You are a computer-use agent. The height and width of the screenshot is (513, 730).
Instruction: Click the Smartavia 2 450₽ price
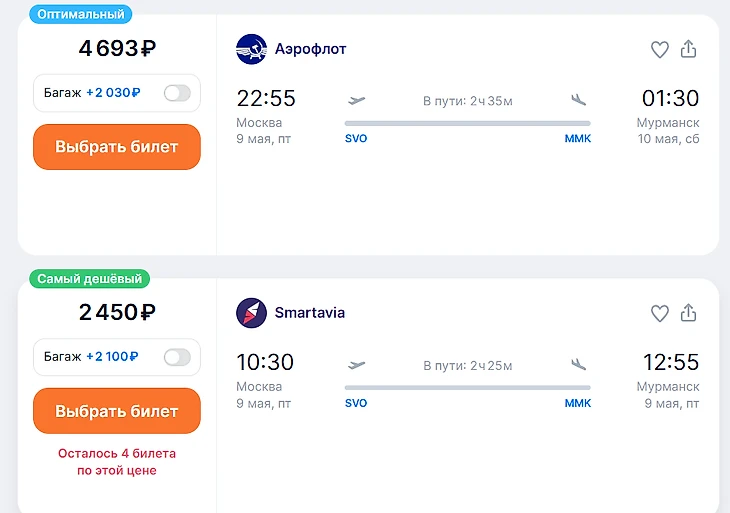click(117, 312)
